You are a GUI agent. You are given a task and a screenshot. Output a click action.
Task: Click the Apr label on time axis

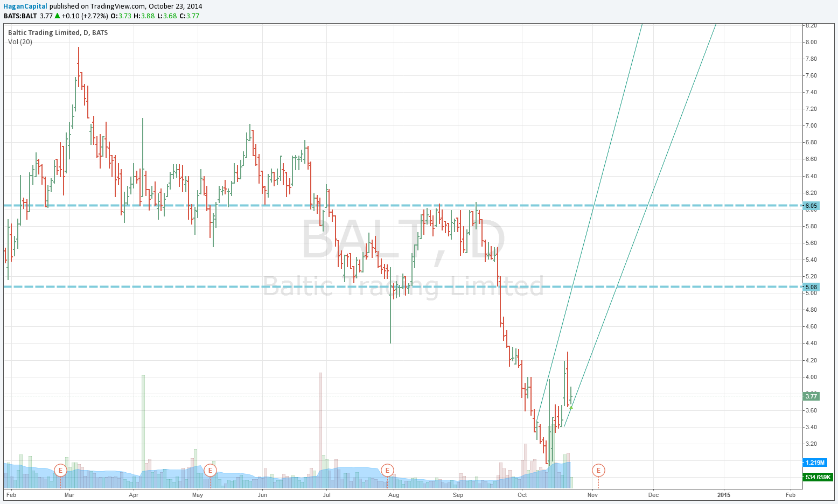[x=134, y=495]
